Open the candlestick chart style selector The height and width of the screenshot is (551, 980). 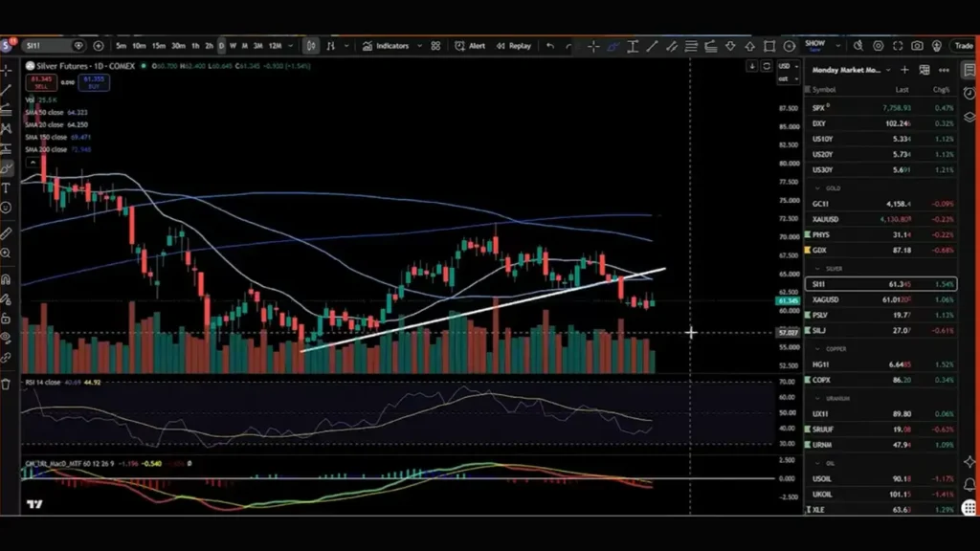click(x=311, y=46)
